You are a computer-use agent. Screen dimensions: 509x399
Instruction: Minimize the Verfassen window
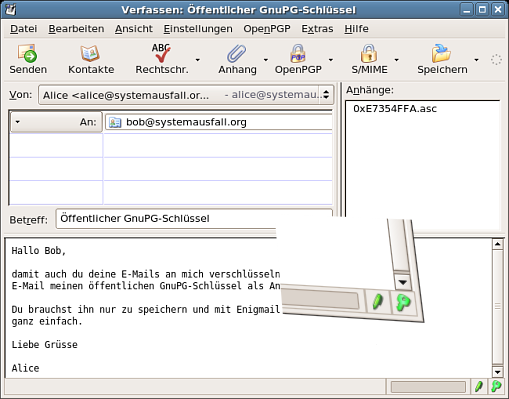[x=467, y=9]
